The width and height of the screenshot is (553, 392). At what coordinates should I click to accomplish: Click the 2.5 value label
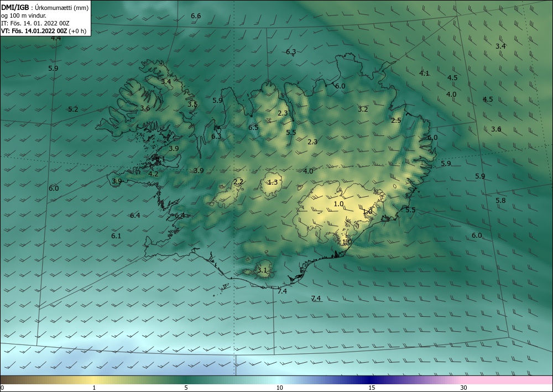coord(396,120)
